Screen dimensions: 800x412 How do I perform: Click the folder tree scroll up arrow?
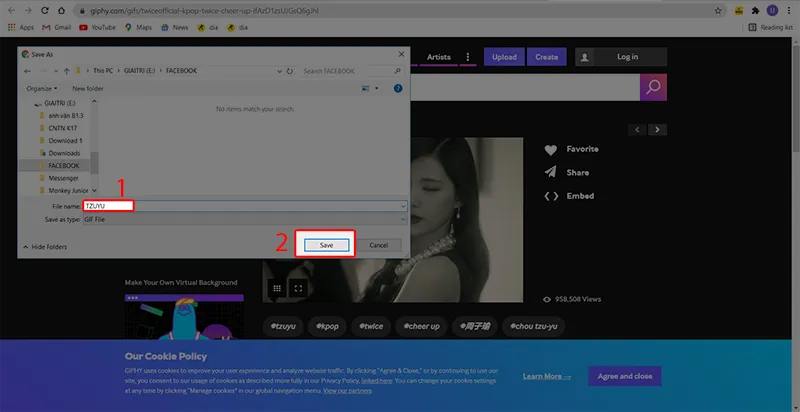94,102
